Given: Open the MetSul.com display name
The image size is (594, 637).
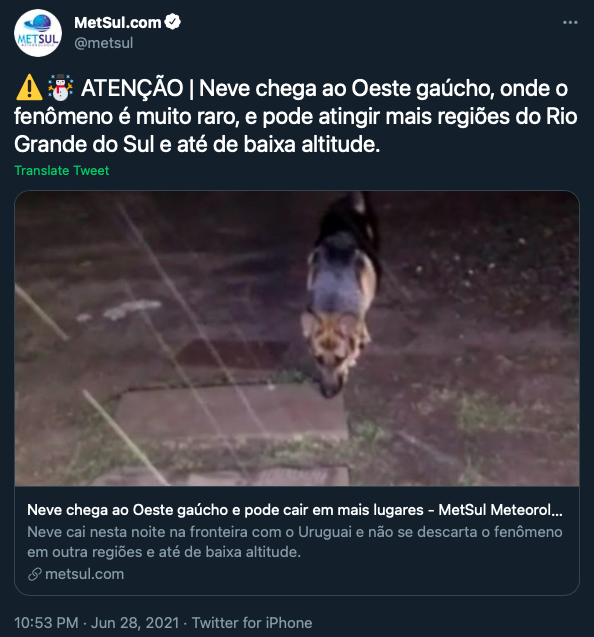Looking at the screenshot, I should tap(117, 23).
